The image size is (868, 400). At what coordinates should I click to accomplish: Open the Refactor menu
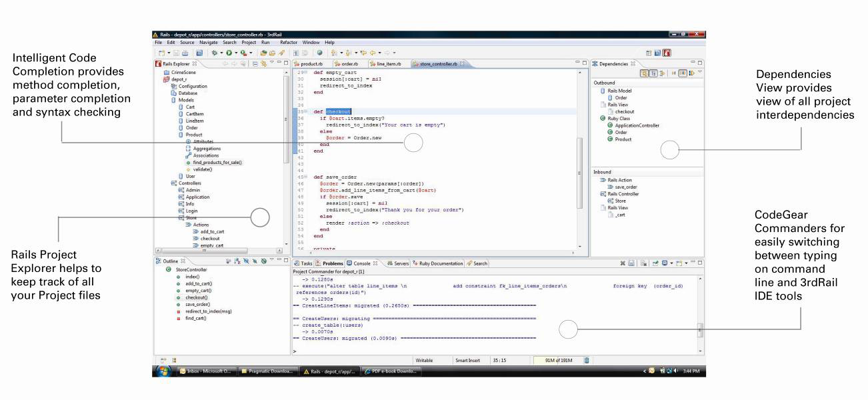(289, 42)
